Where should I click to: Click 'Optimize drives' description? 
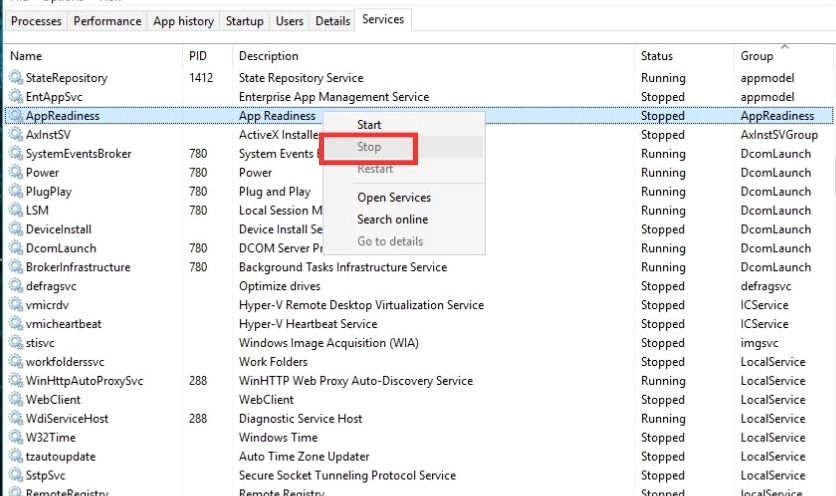[x=279, y=286]
